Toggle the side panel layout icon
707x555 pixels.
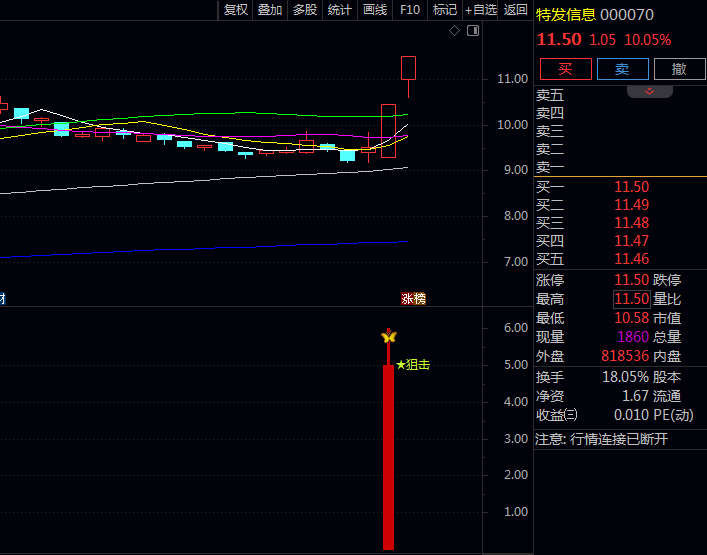click(473, 31)
